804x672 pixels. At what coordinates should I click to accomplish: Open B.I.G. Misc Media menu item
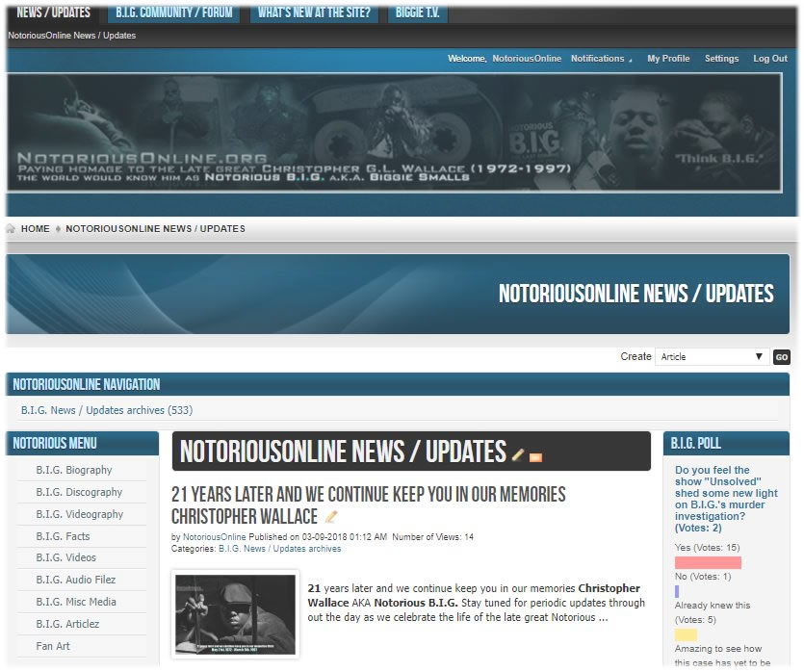tap(76, 602)
